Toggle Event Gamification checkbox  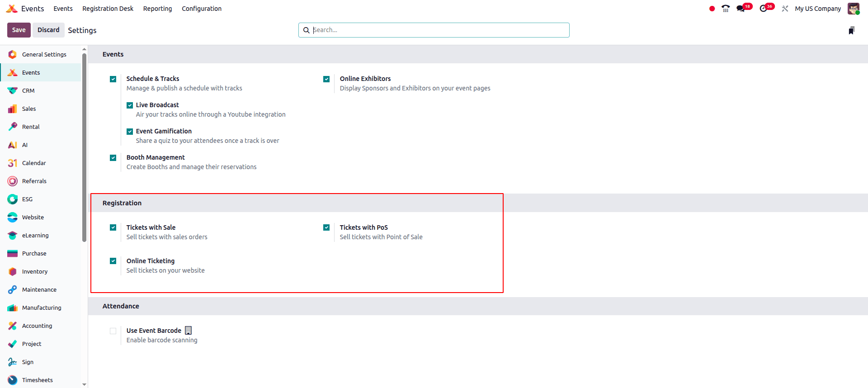click(x=130, y=132)
